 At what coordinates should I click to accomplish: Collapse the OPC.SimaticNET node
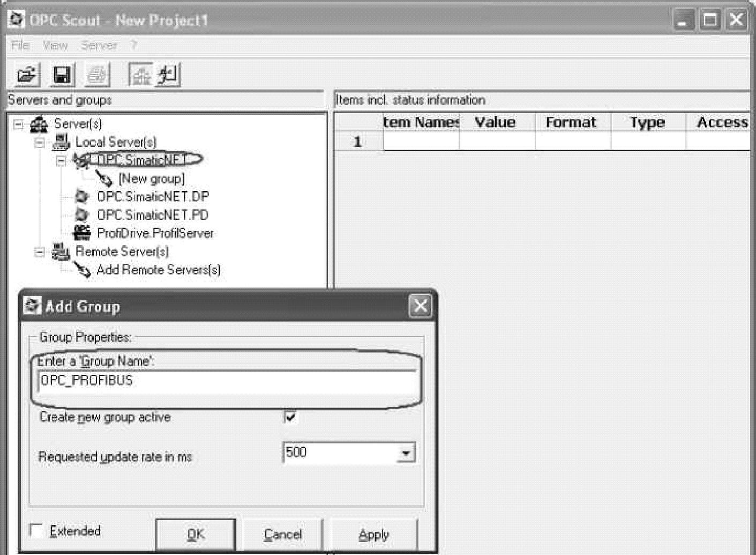(x=62, y=161)
